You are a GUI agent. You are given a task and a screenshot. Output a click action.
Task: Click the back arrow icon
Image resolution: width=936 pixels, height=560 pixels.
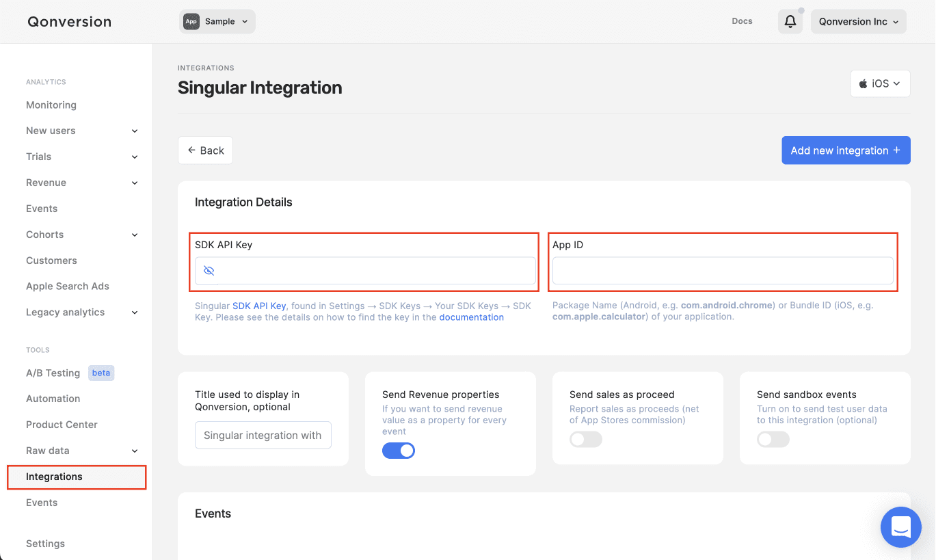pos(192,150)
